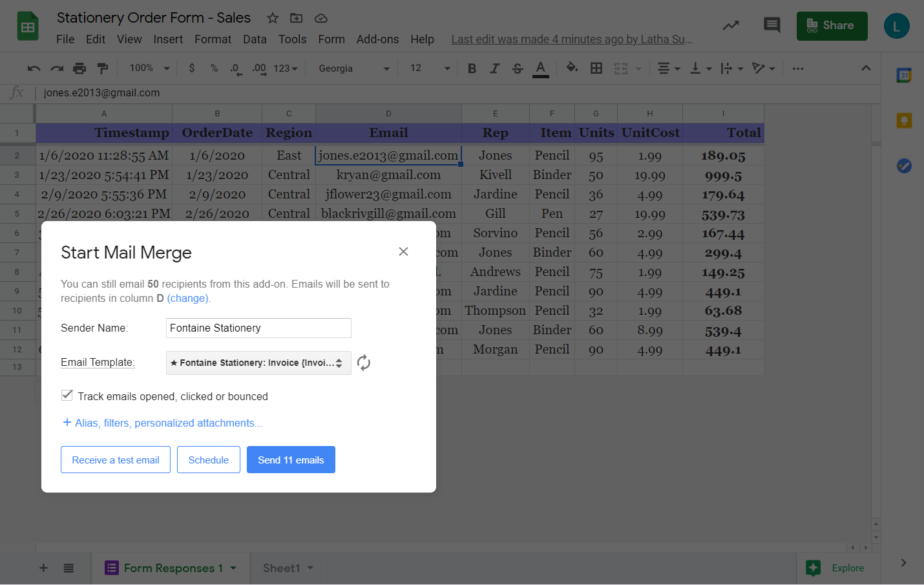Open the Add-ons menu
924x585 pixels.
click(x=377, y=39)
